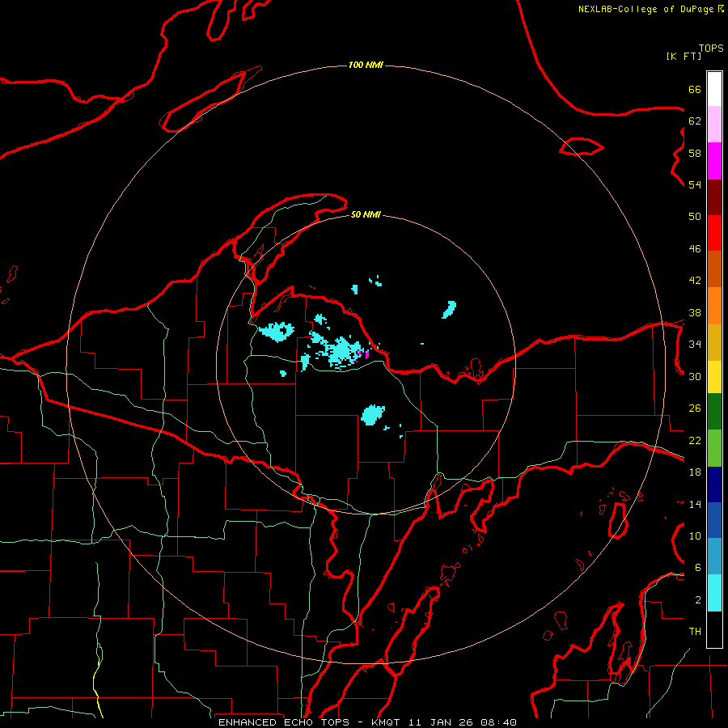Select the cyan legend swatch
728x728 pixels.
tap(714, 593)
